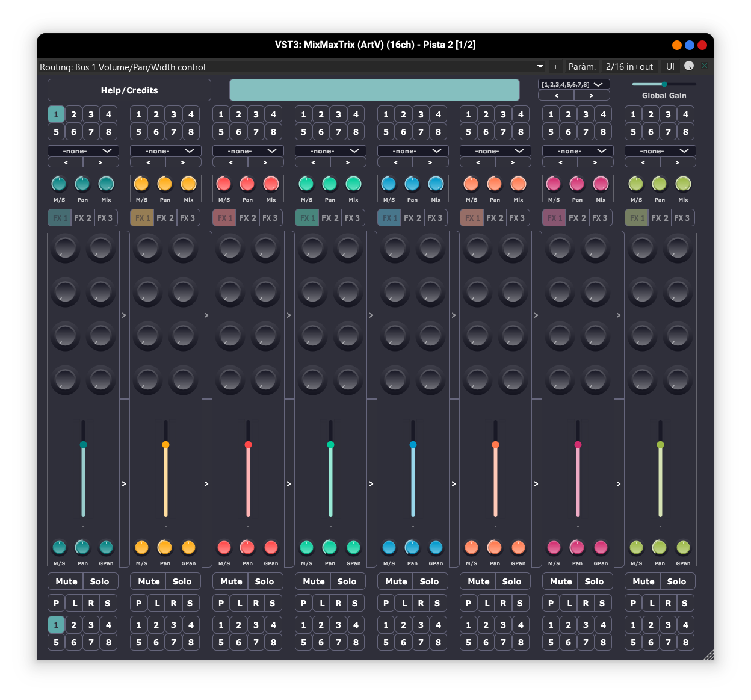
Task: Click the GPan knob on the green channel
Action: 353,548
